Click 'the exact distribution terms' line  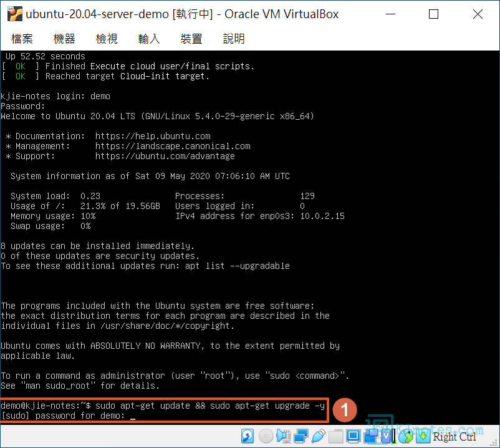tap(165, 316)
